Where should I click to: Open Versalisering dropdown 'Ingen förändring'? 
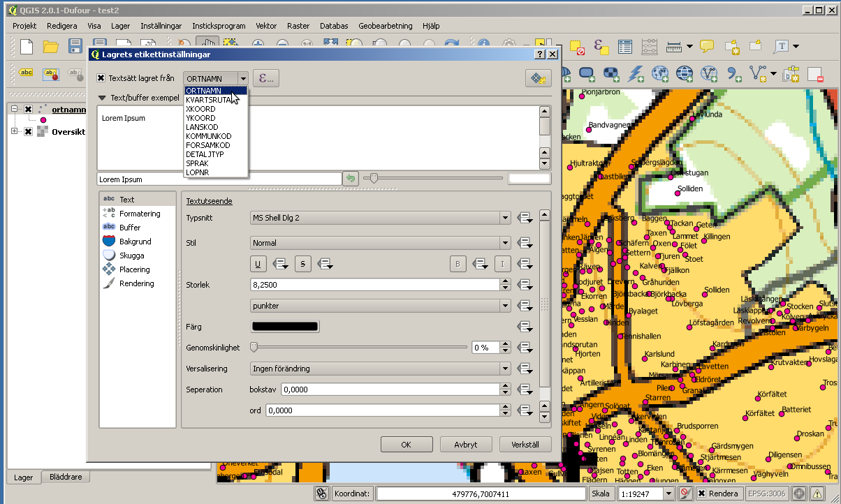(x=381, y=369)
